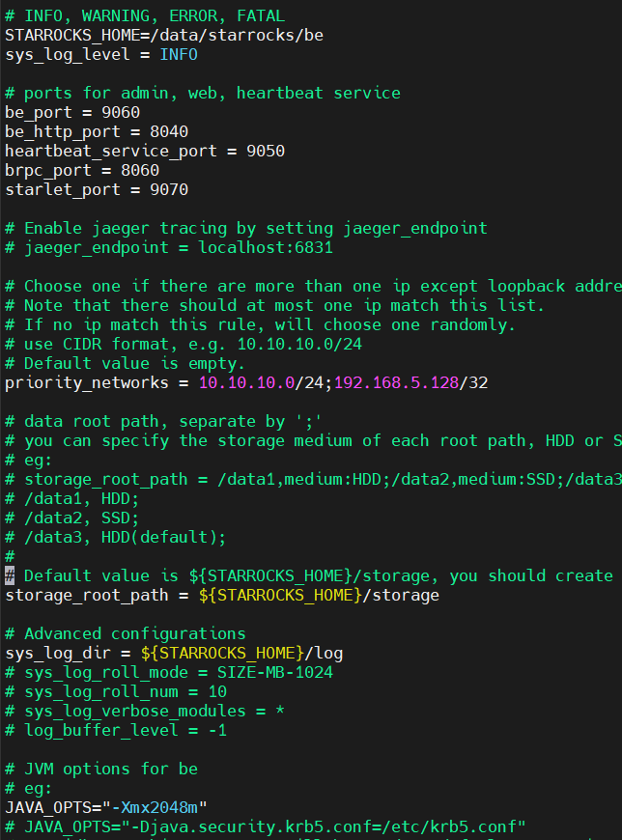Click the 'INFO, WARNING, ERROR, FATAL' comment
Screen dimensions: 622x840
(x=145, y=16)
